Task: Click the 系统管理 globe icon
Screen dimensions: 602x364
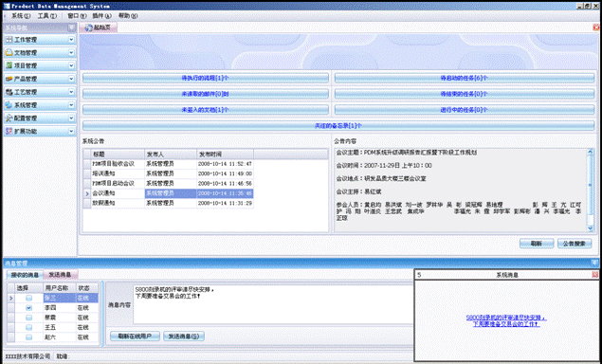Action: [x=9, y=105]
